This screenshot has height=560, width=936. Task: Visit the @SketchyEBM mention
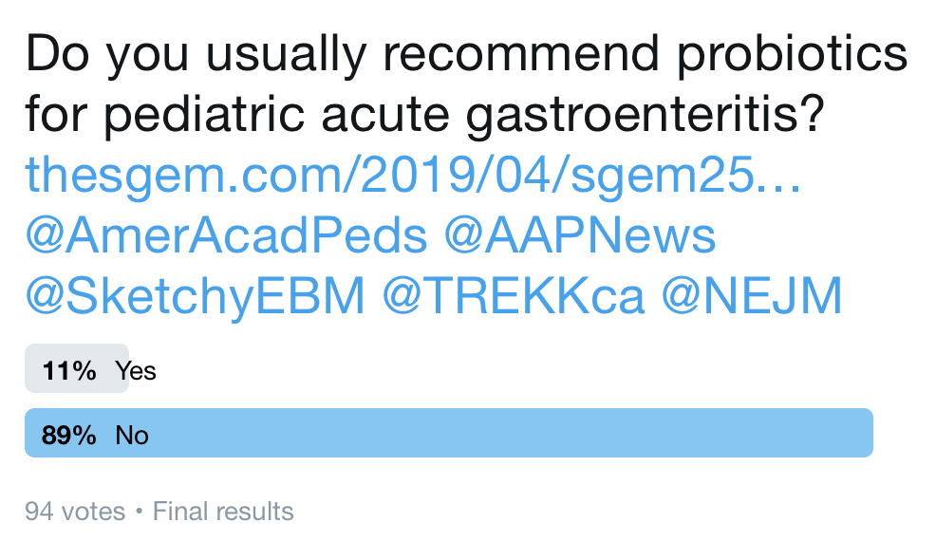coord(195,297)
